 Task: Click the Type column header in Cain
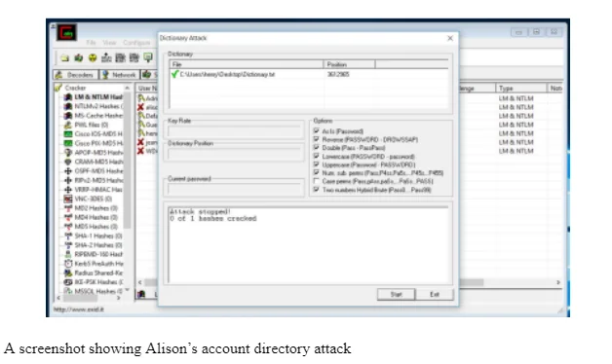[521, 89]
